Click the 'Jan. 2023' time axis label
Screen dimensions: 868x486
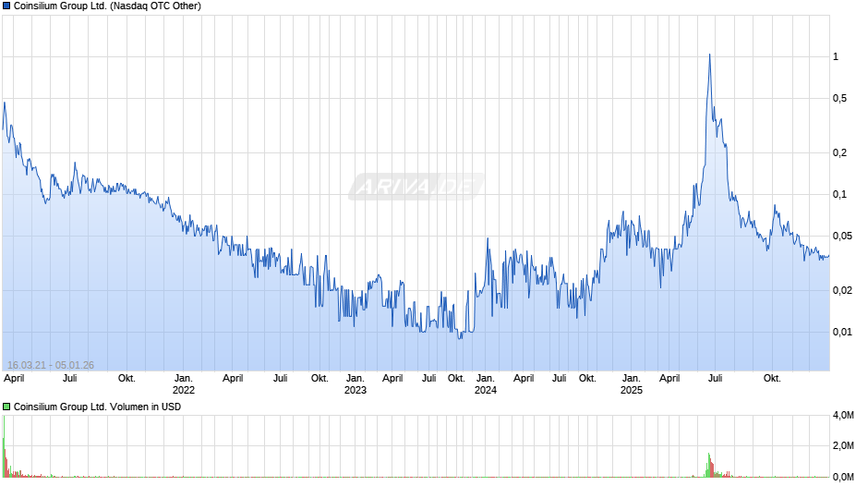tap(355, 384)
